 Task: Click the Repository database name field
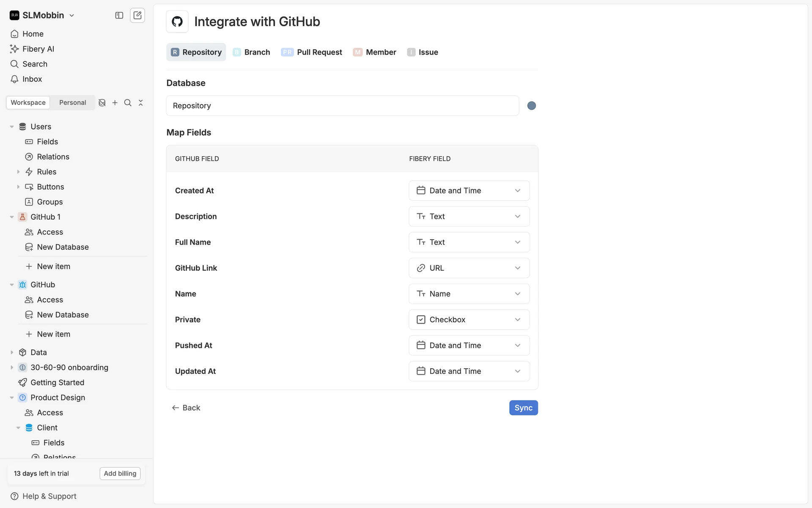pos(342,106)
